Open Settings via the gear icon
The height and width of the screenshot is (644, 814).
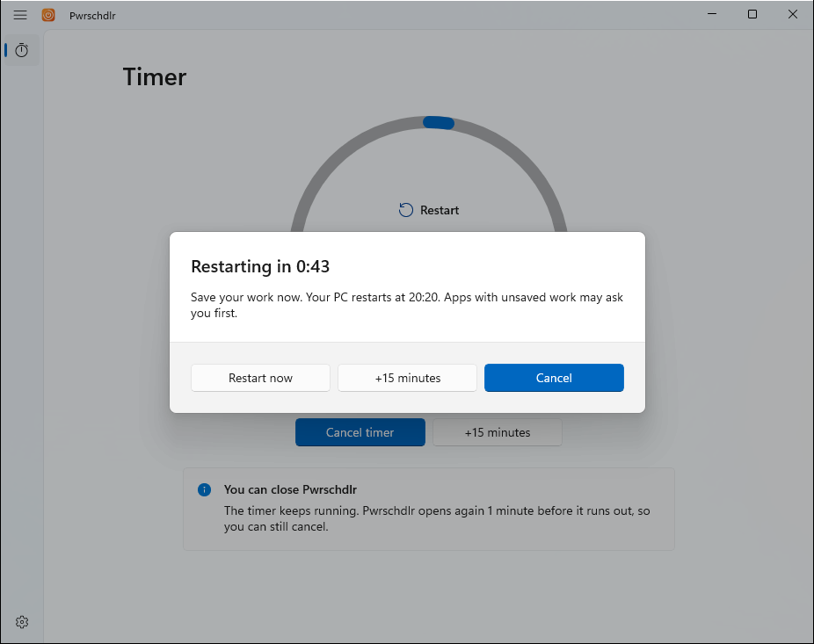coord(22,622)
